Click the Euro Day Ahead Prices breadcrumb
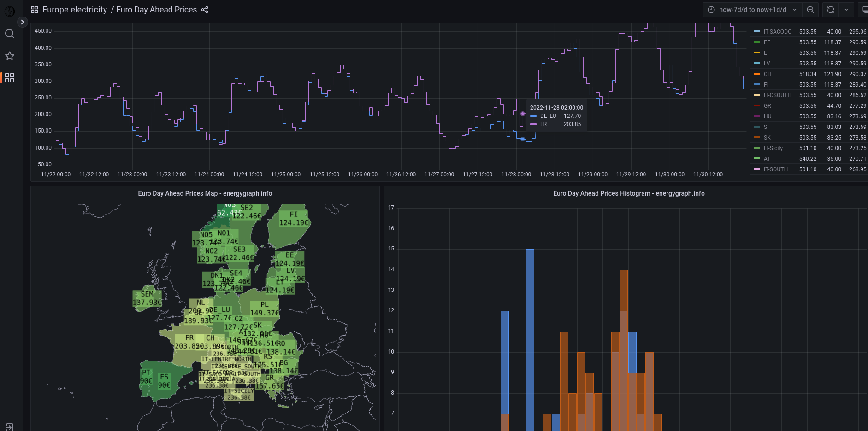Viewport: 868px width, 431px height. 156,10
